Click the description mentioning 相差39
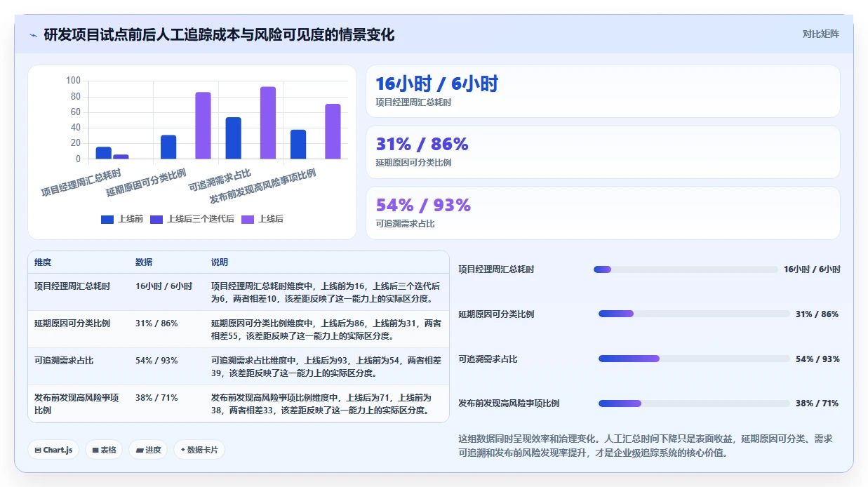Image resolution: width=868 pixels, height=487 pixels. tap(326, 367)
